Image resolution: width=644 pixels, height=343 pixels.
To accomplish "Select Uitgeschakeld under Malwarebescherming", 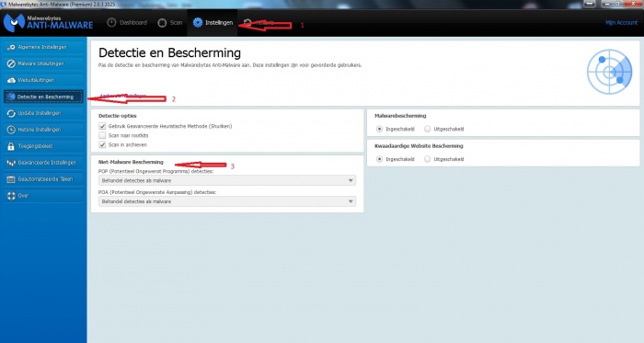I will tap(427, 129).
